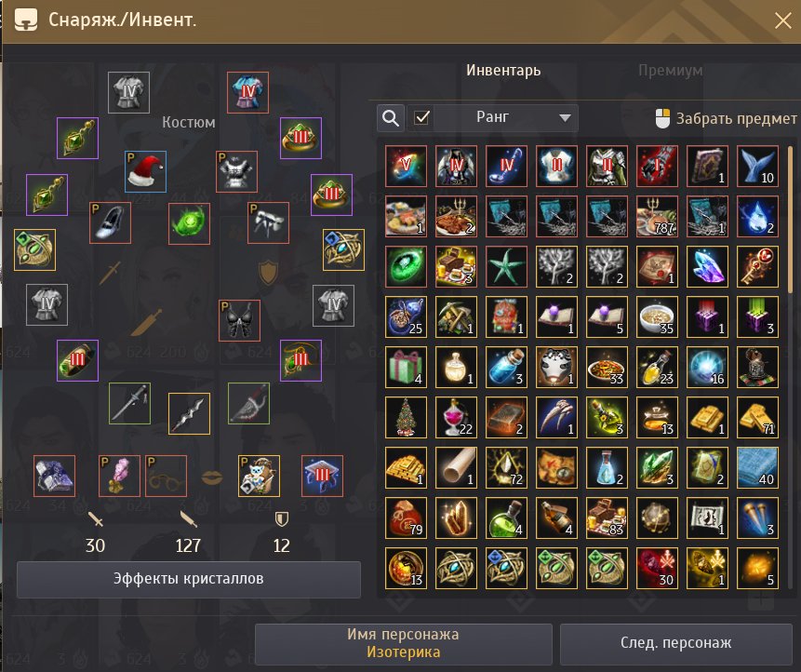Close the Снаряж./Инвент. window
Image resolution: width=801 pixels, height=672 pixels.
pos(782,21)
